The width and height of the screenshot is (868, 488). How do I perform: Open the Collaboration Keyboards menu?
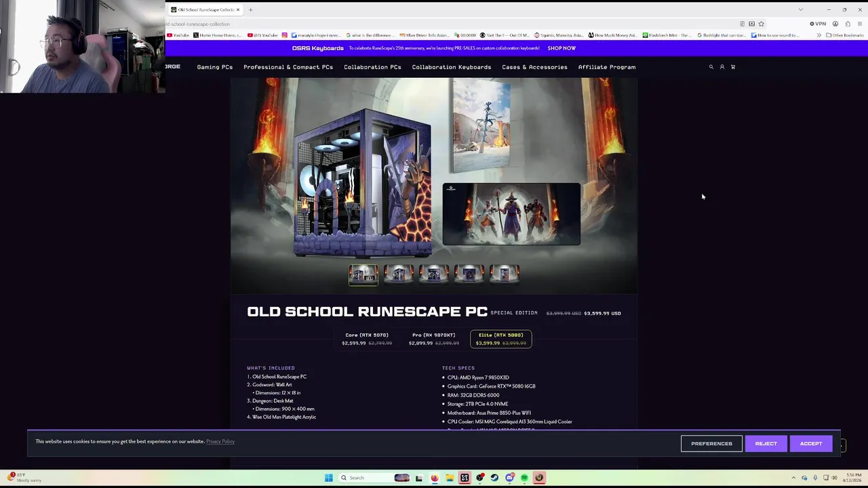(x=452, y=67)
